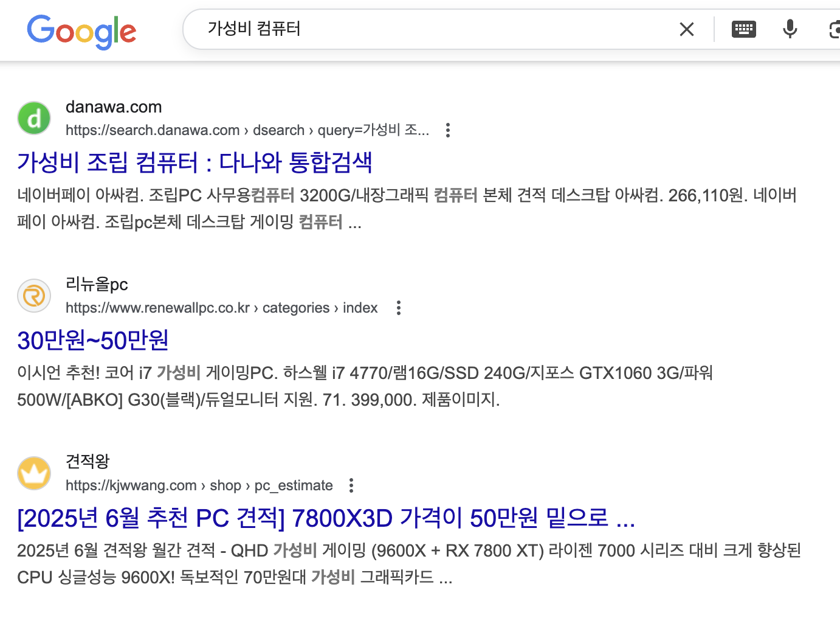Clear the search query with the X icon

tap(687, 29)
